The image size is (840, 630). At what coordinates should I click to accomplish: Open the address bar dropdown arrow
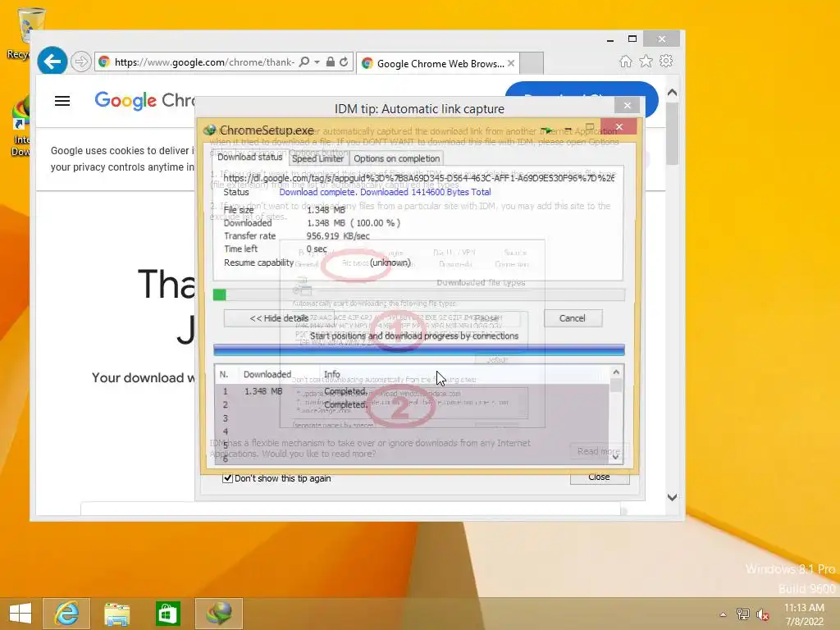tap(317, 62)
